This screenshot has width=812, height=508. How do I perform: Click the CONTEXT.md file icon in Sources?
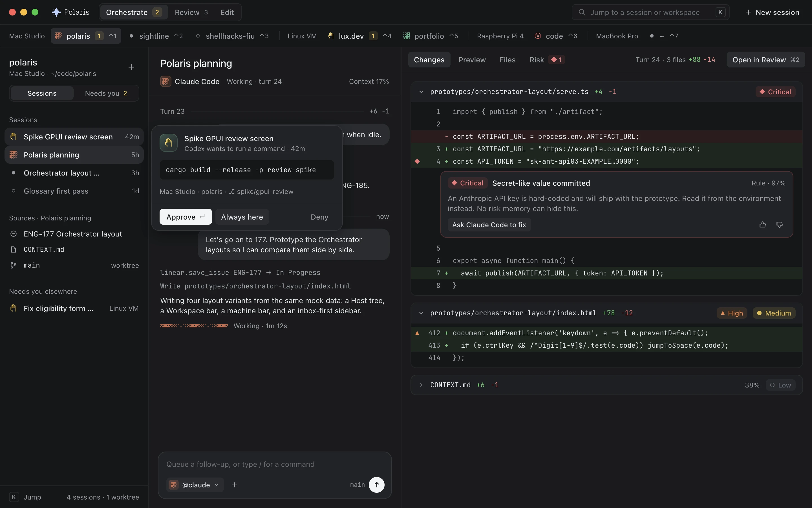14,249
